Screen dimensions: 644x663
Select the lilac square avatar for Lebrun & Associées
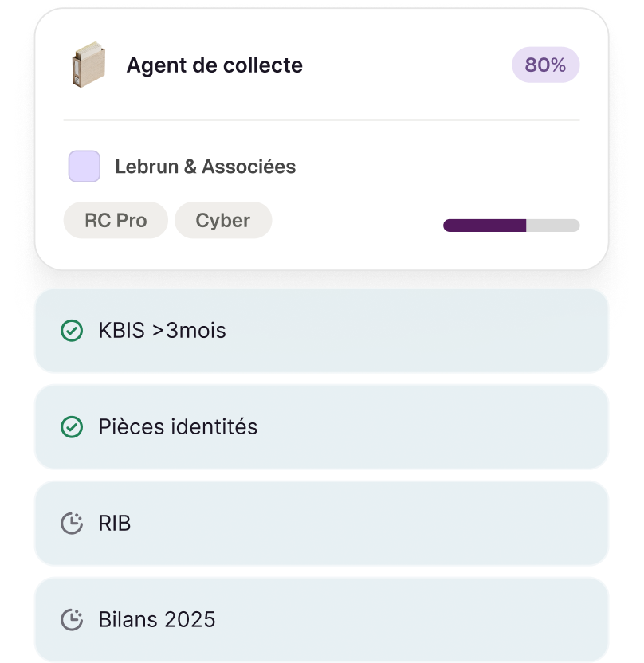click(84, 167)
